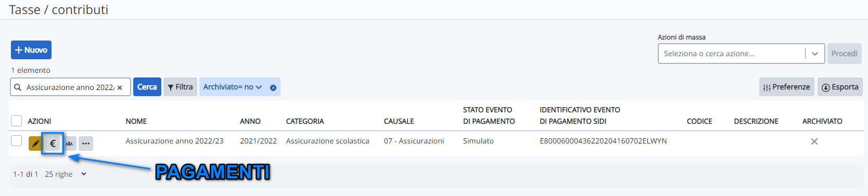Change the 25 righe page size dropdown
868x196 pixels.
(66, 174)
